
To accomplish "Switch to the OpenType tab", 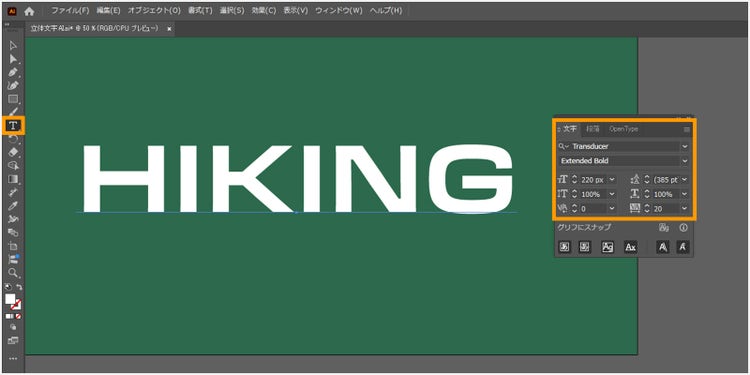I will coord(623,129).
